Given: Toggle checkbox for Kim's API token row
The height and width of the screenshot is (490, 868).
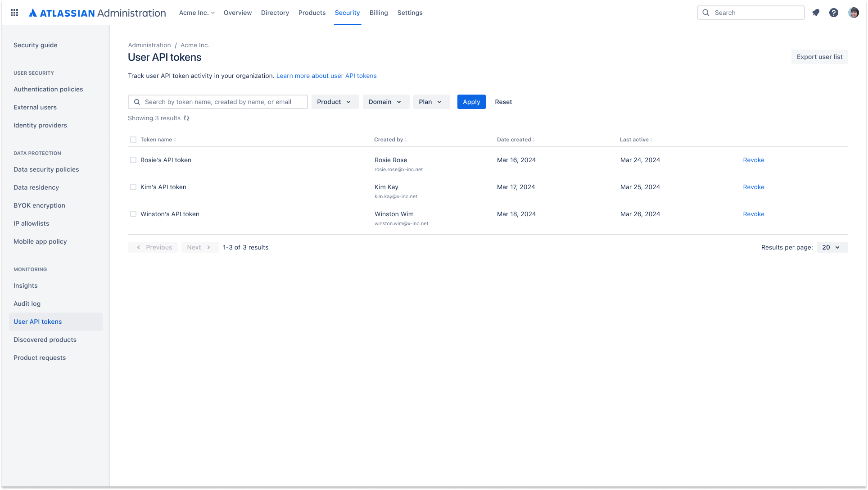Looking at the screenshot, I should click(x=133, y=187).
